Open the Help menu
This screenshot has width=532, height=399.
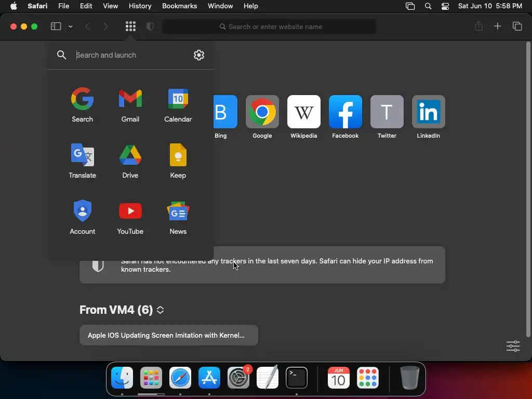click(251, 6)
